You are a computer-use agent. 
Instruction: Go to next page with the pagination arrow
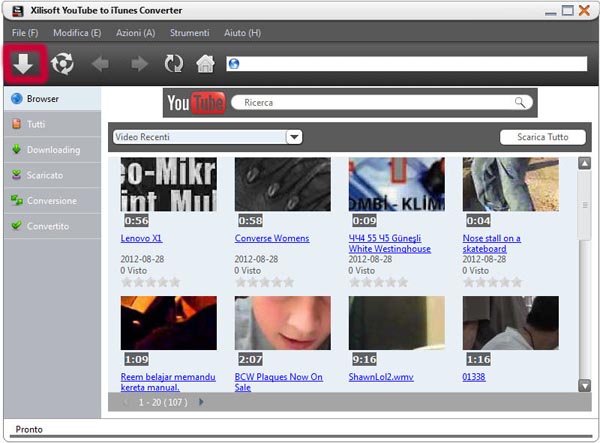pyautogui.click(x=201, y=402)
